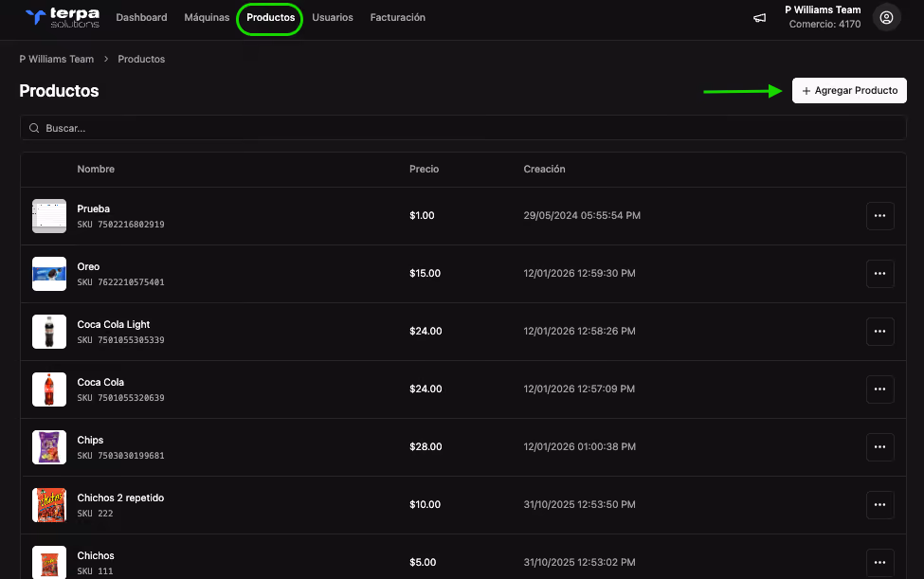Click the Agregar Producto button
Viewport: 924px width, 579px height.
[849, 91]
